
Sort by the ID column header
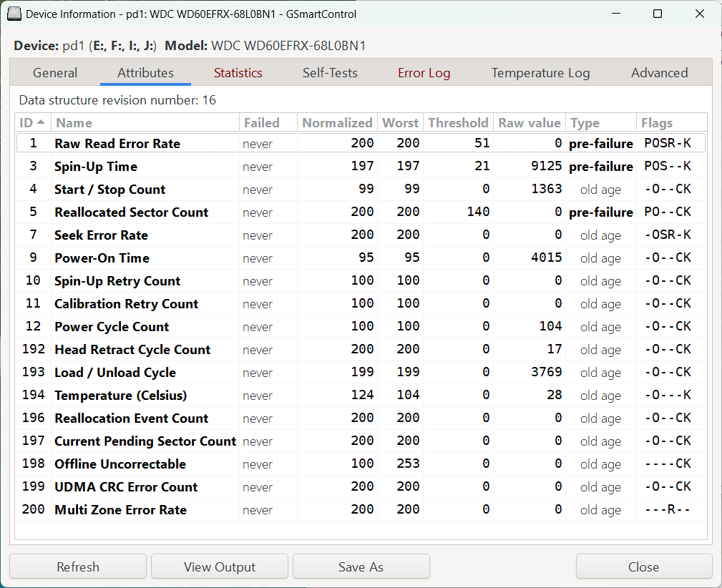coord(33,122)
